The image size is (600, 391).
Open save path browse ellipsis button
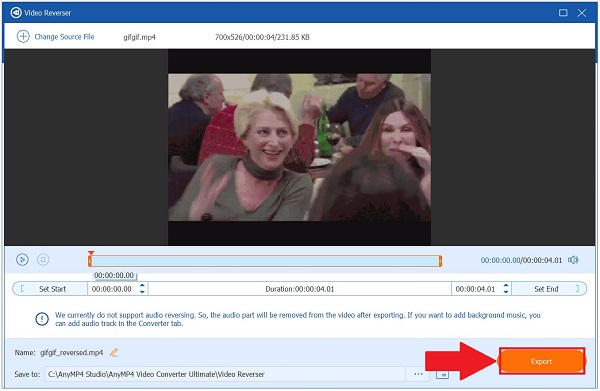419,374
